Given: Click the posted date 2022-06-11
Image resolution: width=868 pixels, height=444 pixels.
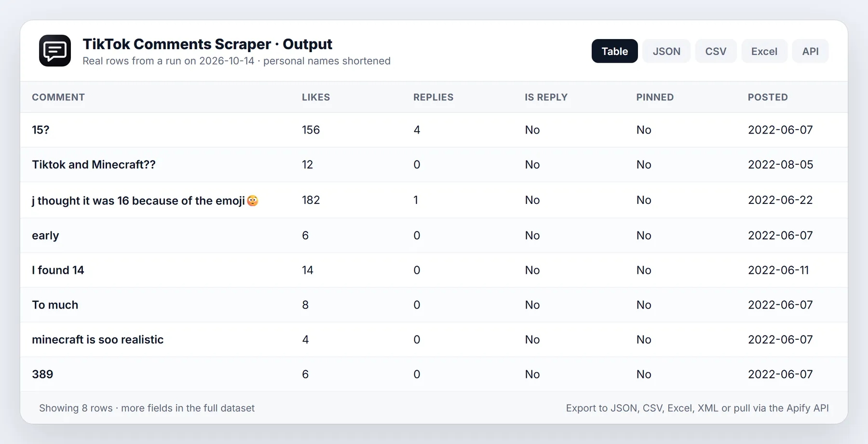Looking at the screenshot, I should tap(778, 270).
